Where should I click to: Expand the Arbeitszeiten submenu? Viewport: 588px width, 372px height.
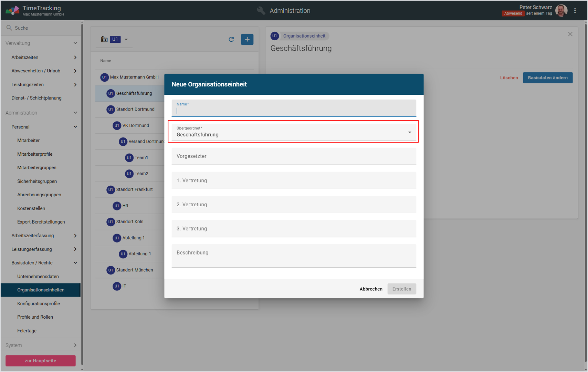click(75, 58)
